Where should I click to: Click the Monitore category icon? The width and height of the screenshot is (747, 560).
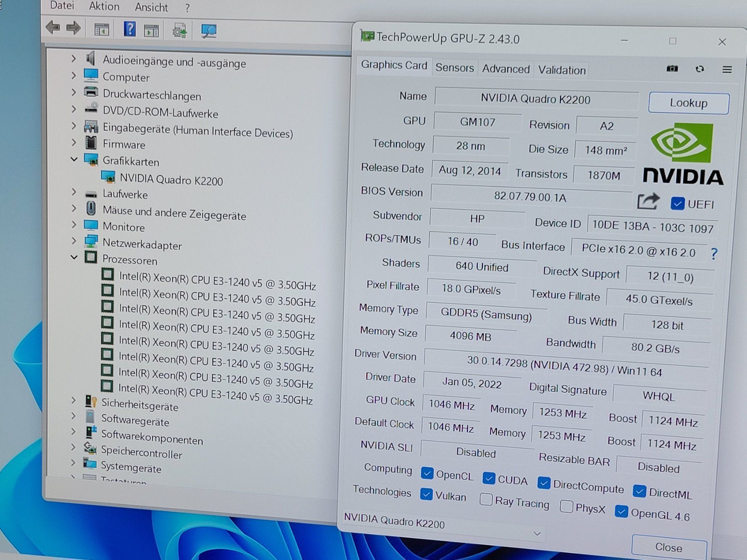tap(90, 225)
